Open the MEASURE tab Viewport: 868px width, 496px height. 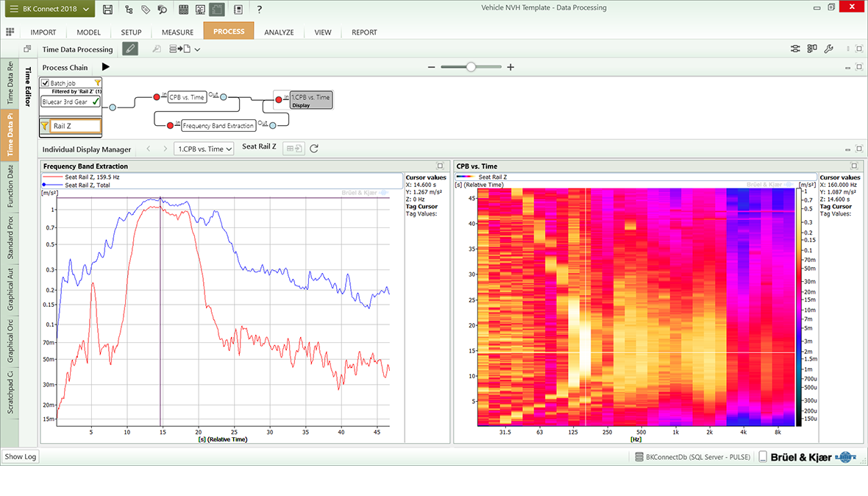click(177, 32)
